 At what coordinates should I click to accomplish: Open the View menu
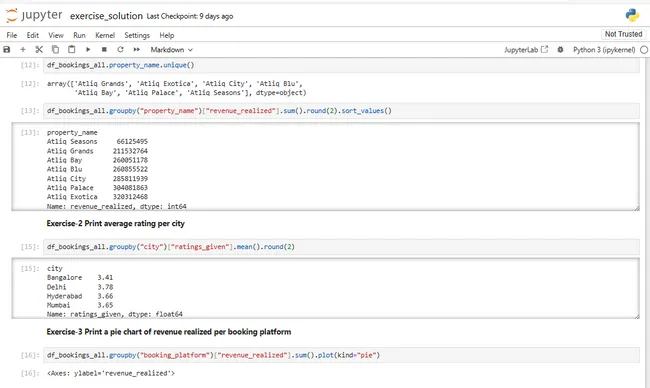click(56, 35)
